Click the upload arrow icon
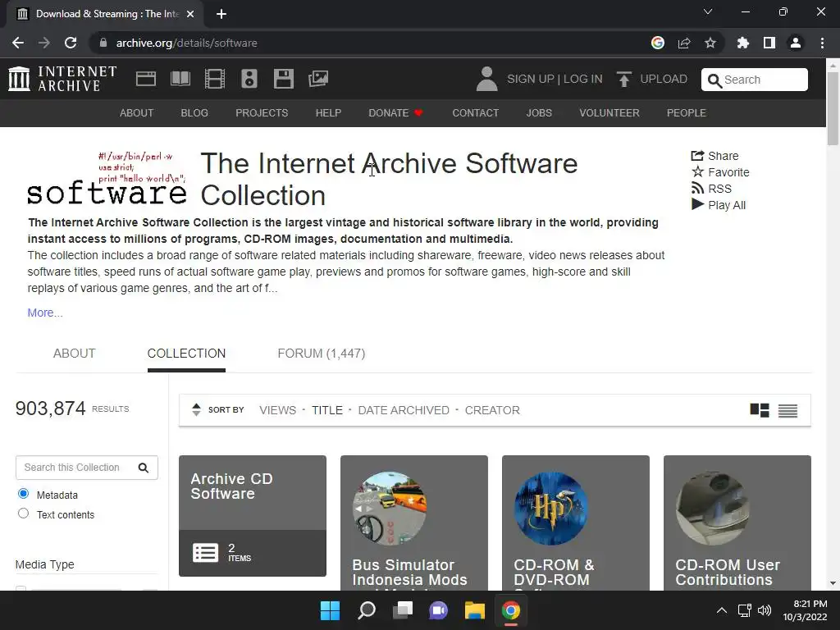The height and width of the screenshot is (630, 840). coord(623,79)
